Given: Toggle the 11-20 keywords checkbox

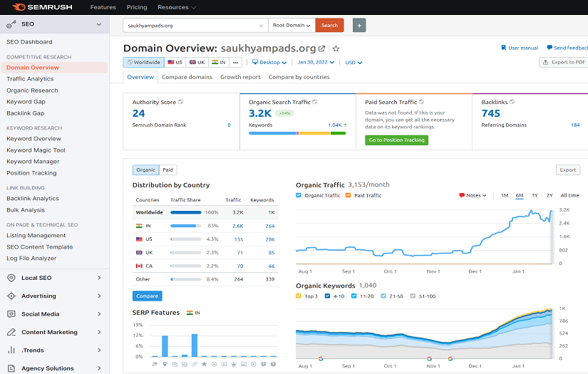Looking at the screenshot, I should [354, 296].
